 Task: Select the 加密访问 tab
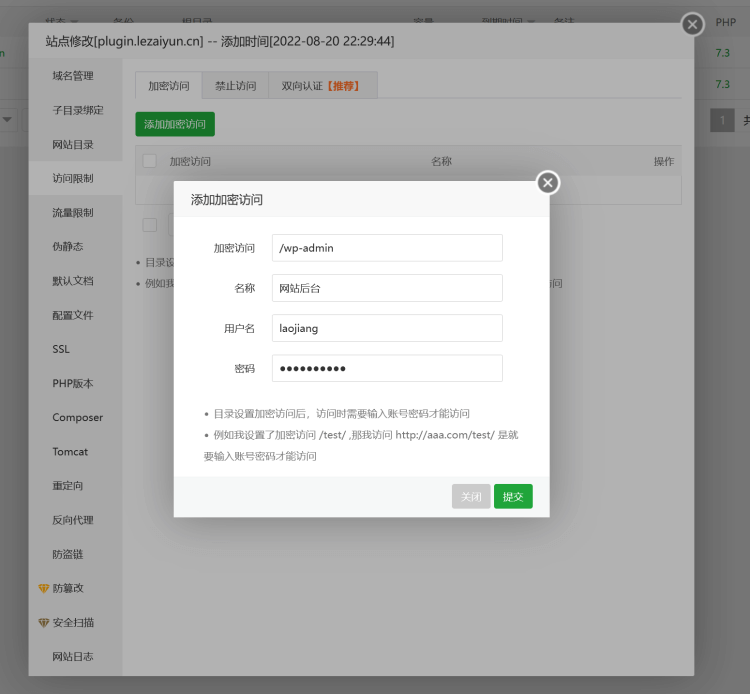(169, 86)
